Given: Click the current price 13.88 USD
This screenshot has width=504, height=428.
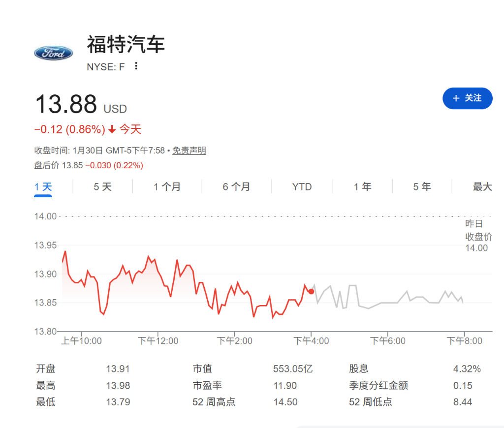Looking at the screenshot, I should click(69, 104).
